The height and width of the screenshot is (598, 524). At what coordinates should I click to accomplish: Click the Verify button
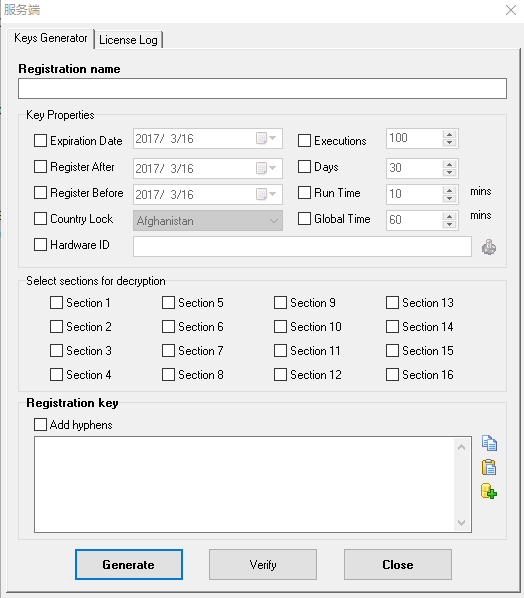[263, 564]
